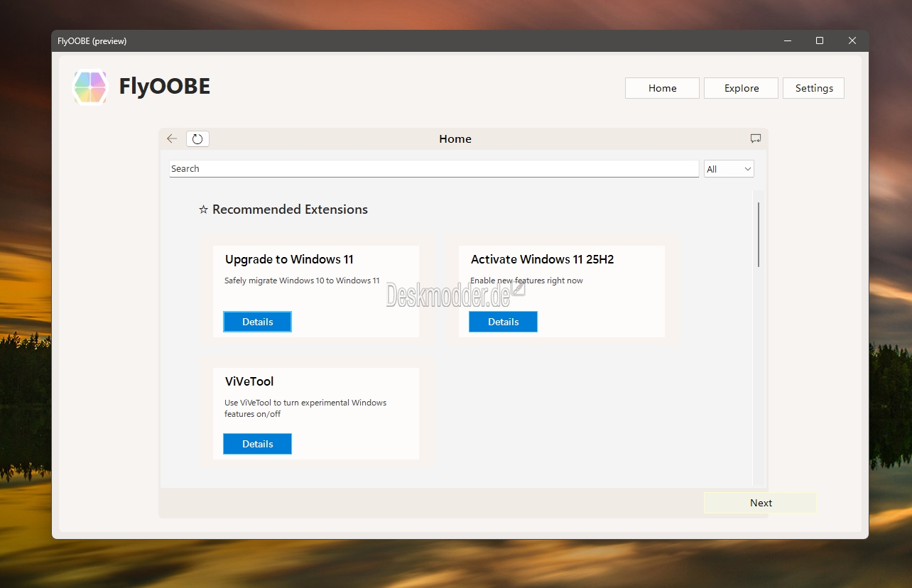Image resolution: width=912 pixels, height=588 pixels.
Task: Maximize the FlyOOBE window
Action: [820, 41]
